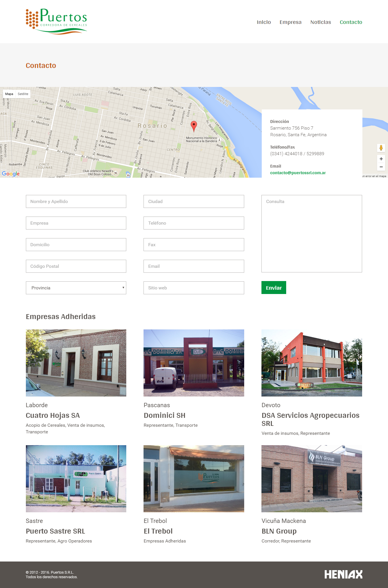This screenshot has height=588, width=388.
Task: Open the El Trebol office window photo
Action: [194, 479]
